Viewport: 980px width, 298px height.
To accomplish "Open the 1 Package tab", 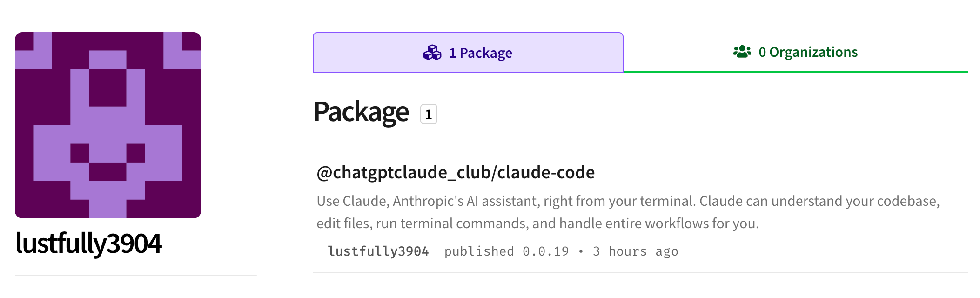I will tap(468, 53).
